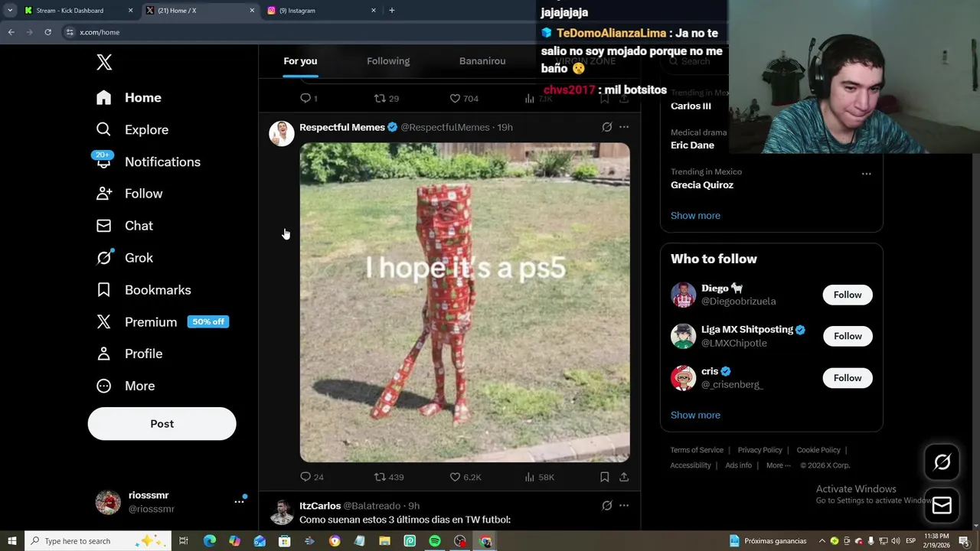Viewport: 980px width, 551px height.
Task: Like the post with 704 likes
Action: coord(464,98)
